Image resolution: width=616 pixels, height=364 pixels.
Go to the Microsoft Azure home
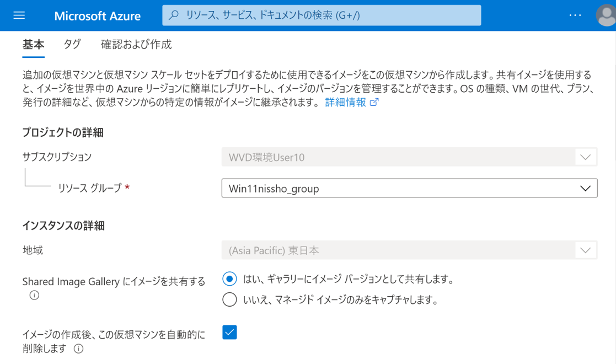(x=98, y=16)
